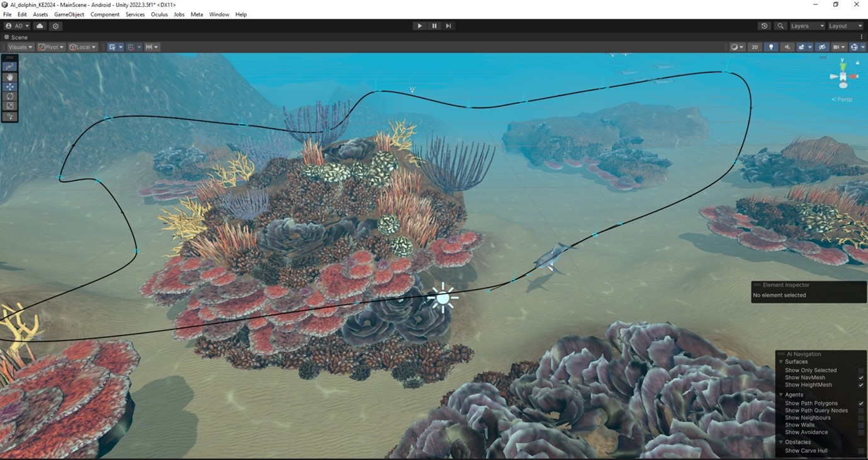The width and height of the screenshot is (868, 460).
Task: Open the Component menu
Action: pos(105,14)
